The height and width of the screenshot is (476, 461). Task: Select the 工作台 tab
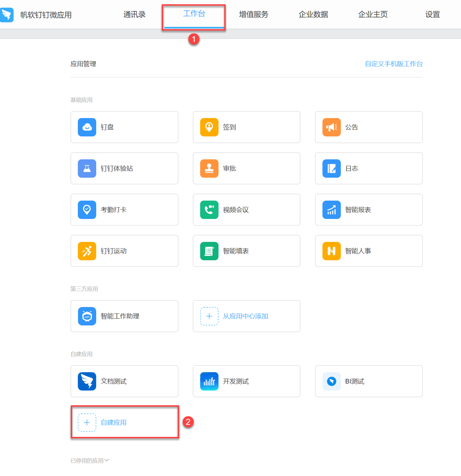194,14
